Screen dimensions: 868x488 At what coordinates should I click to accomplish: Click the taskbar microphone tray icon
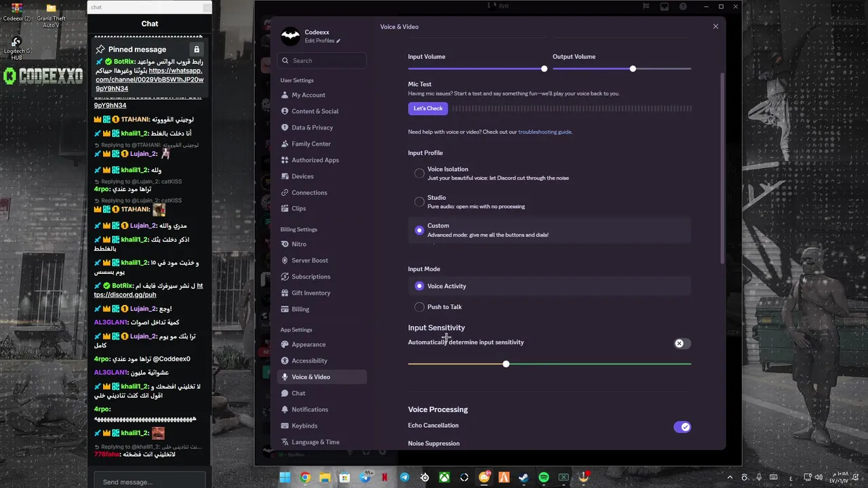point(759,477)
